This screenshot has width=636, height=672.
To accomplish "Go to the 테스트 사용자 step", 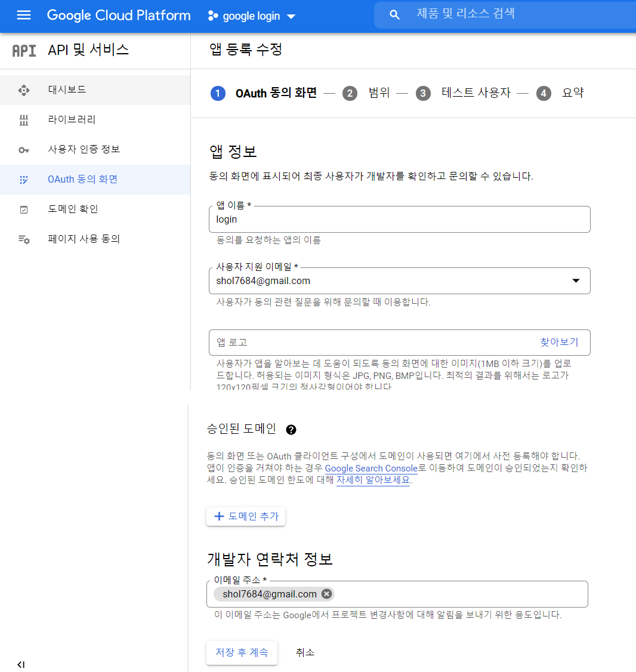I will pos(476,93).
